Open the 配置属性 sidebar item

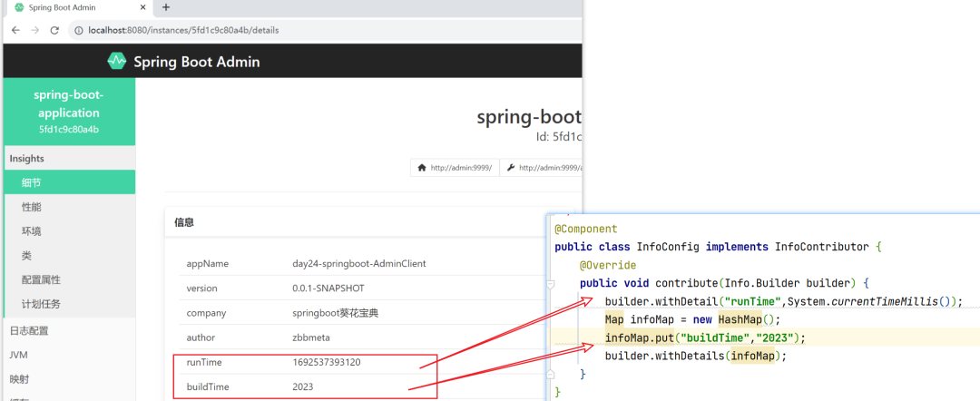[69, 279]
